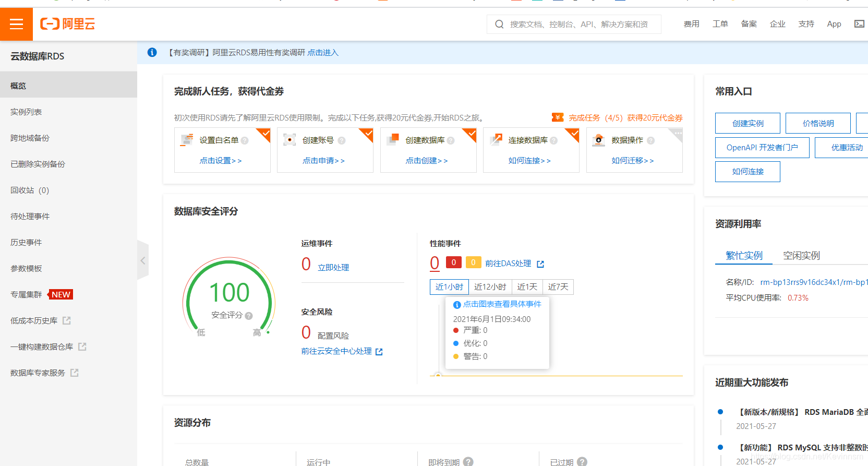Open 已删除实例备份 in the sidebar

coord(68,164)
